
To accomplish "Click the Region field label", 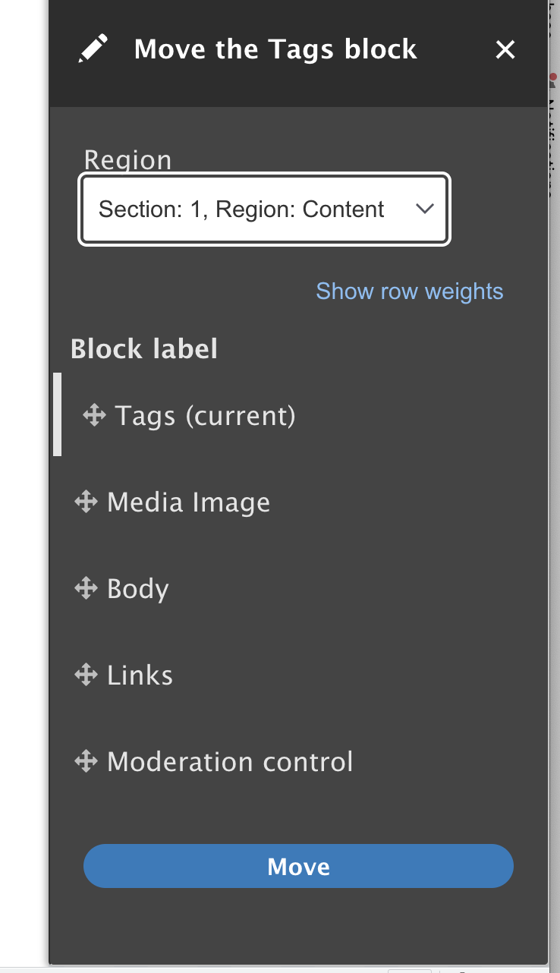I will click(x=128, y=160).
